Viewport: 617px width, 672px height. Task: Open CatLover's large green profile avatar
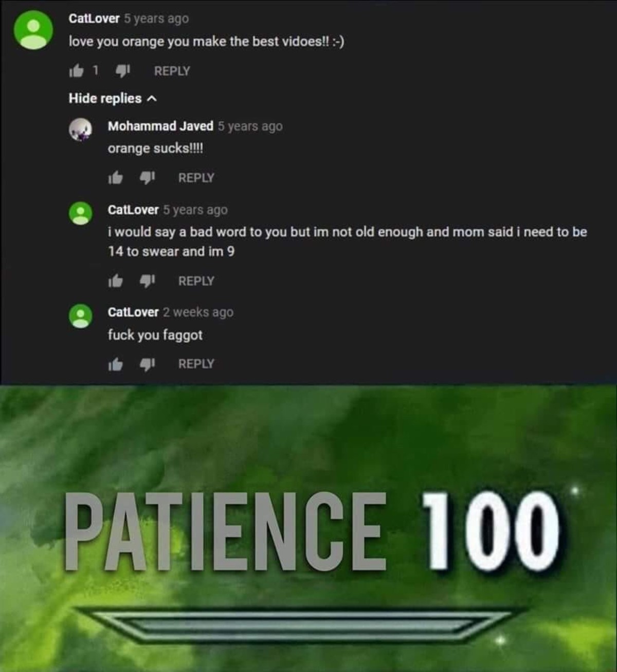33,30
